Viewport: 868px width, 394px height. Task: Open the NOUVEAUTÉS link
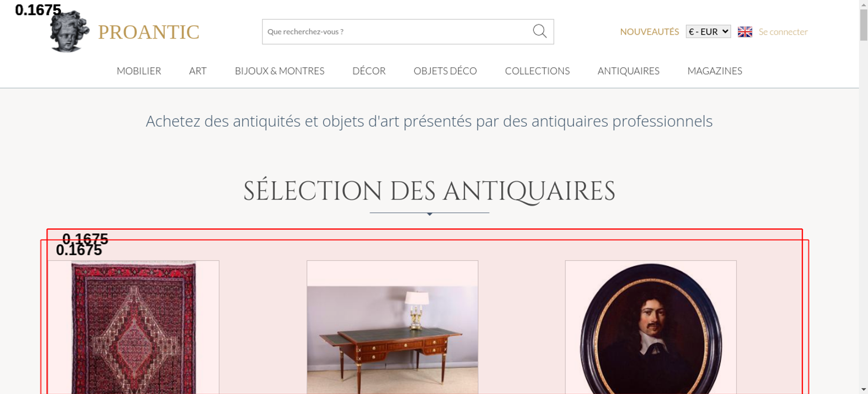point(649,32)
